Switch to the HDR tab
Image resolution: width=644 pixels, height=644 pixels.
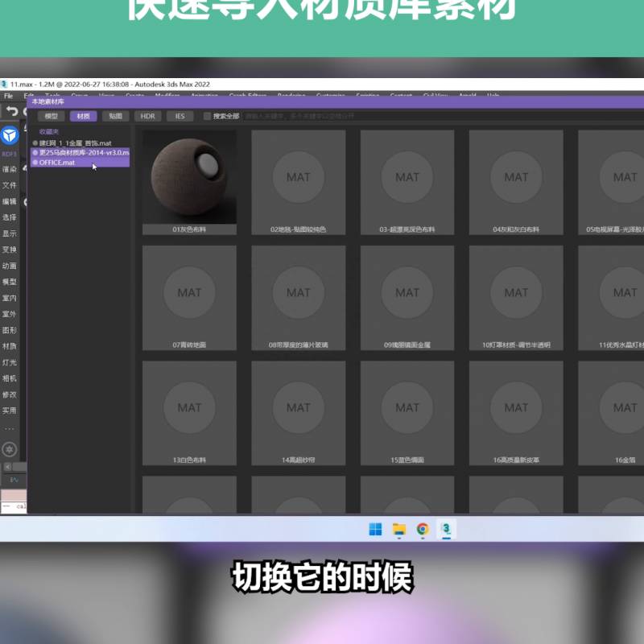147,116
